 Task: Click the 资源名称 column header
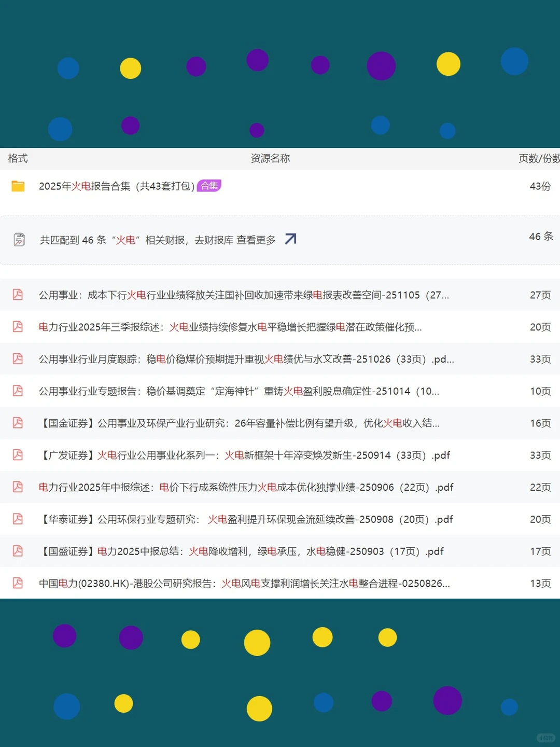270,159
